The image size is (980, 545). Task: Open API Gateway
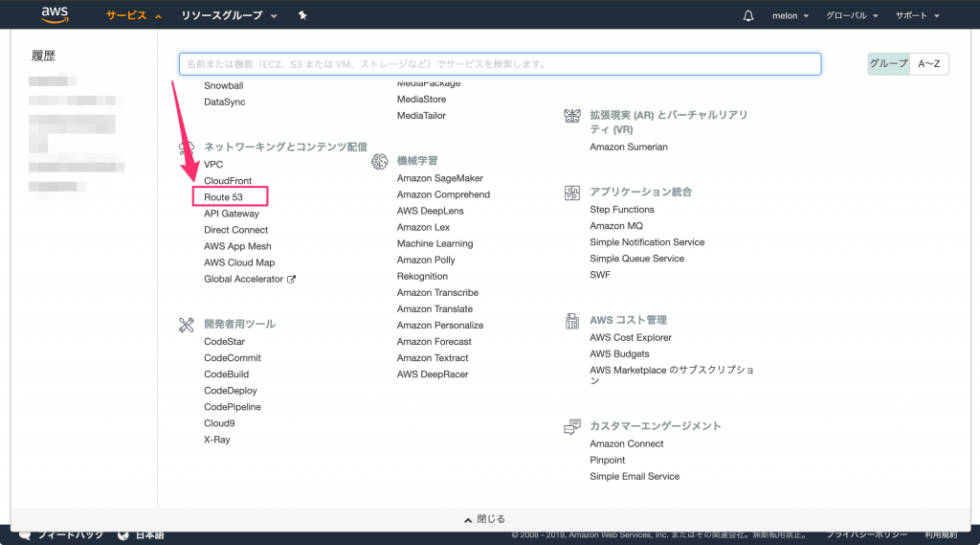pos(232,214)
